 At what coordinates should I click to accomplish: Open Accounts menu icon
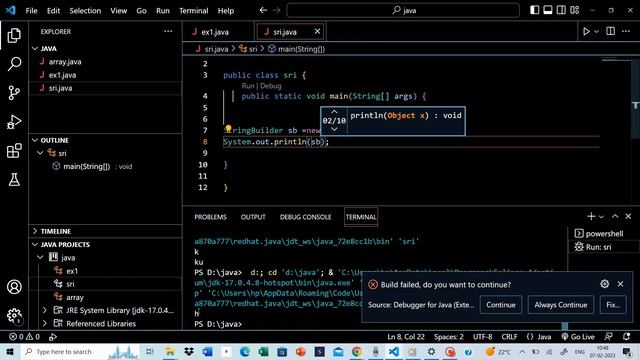(14, 287)
